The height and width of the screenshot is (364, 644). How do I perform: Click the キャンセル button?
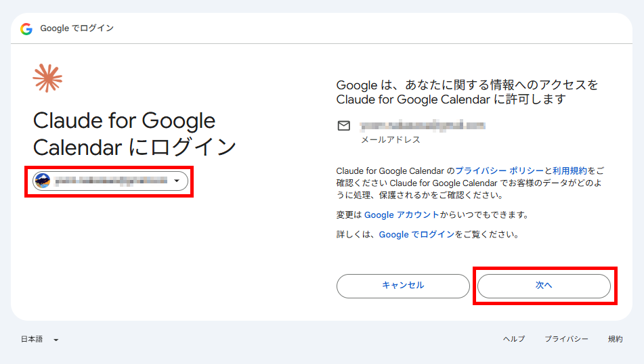(403, 286)
